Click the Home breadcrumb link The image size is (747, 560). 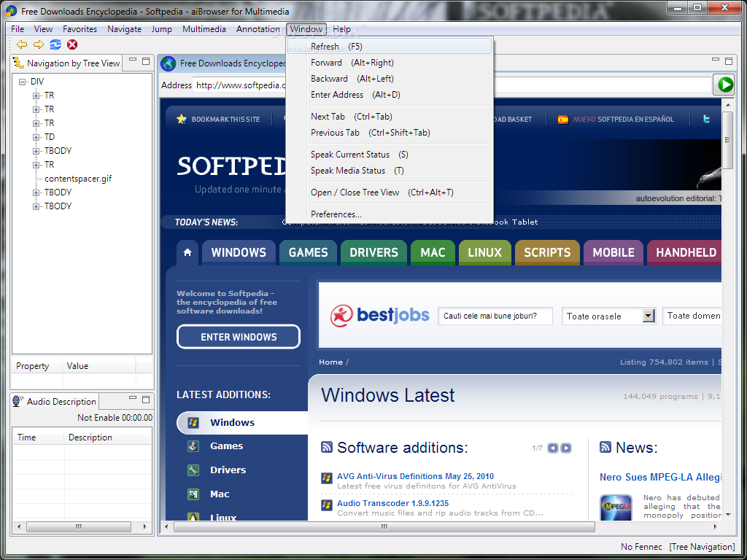point(330,362)
